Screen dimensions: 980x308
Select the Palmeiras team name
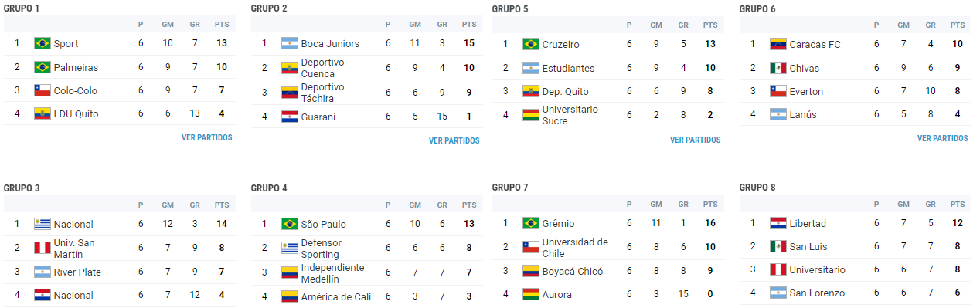(x=76, y=67)
